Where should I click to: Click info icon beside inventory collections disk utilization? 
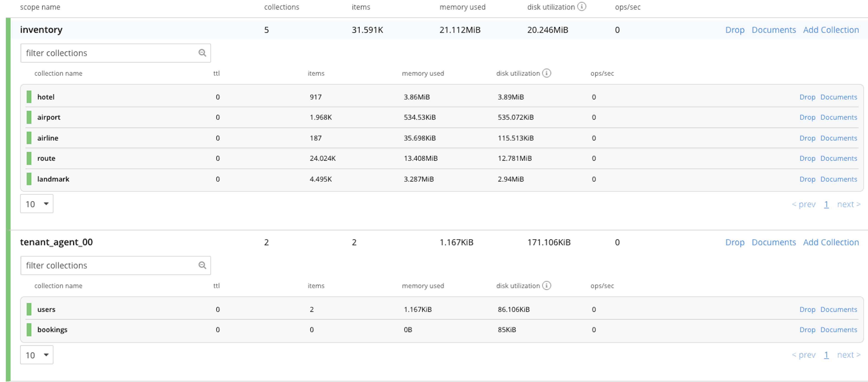tap(547, 73)
